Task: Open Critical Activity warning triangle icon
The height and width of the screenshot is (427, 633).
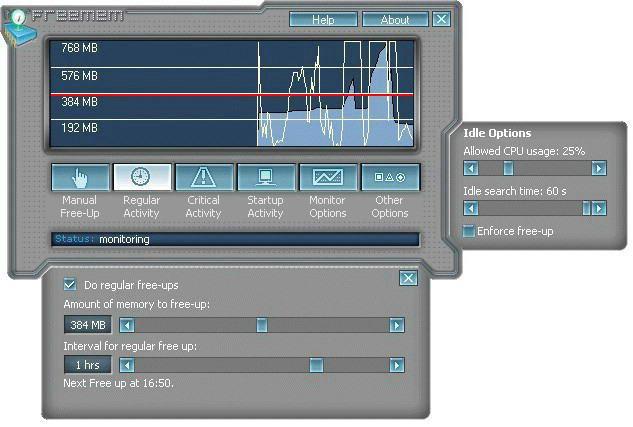Action: (x=204, y=177)
